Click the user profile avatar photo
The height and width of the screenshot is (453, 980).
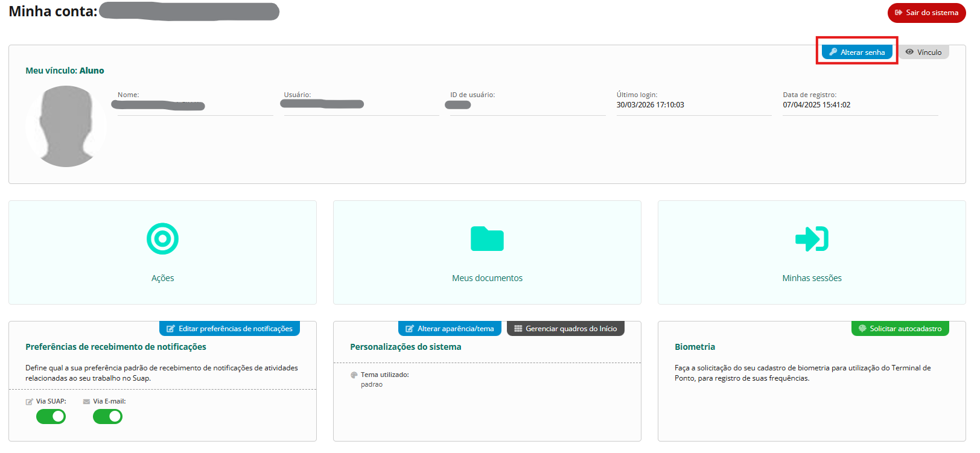click(x=66, y=126)
